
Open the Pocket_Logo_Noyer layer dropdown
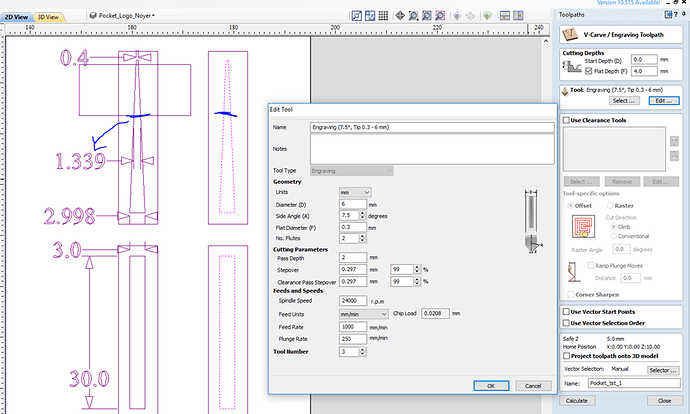click(126, 15)
